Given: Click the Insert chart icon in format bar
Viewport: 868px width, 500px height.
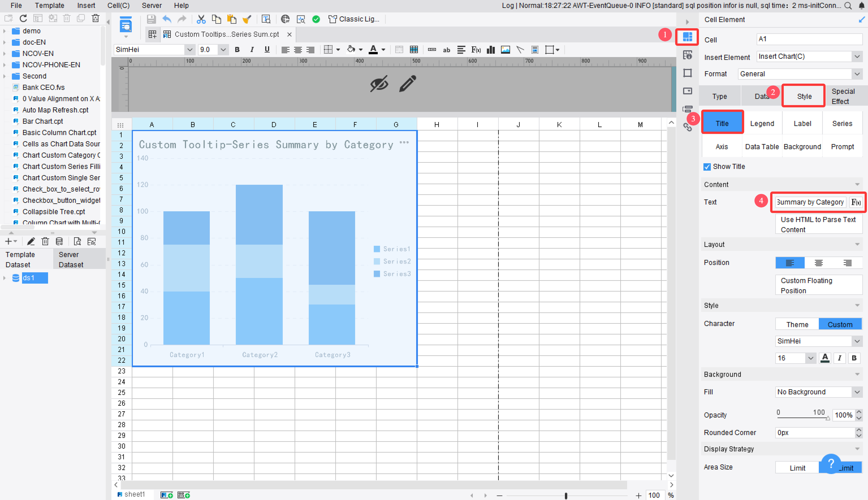Looking at the screenshot, I should pos(491,50).
